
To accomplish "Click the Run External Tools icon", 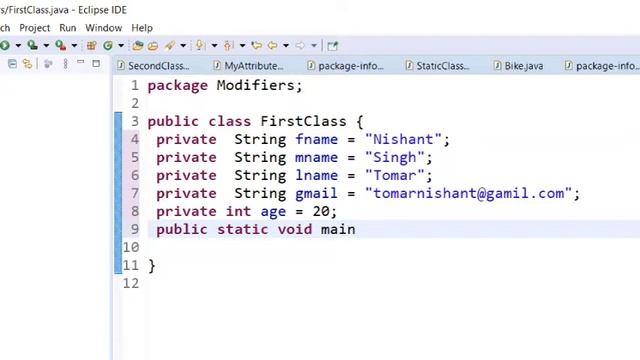I will click(x=60, y=45).
